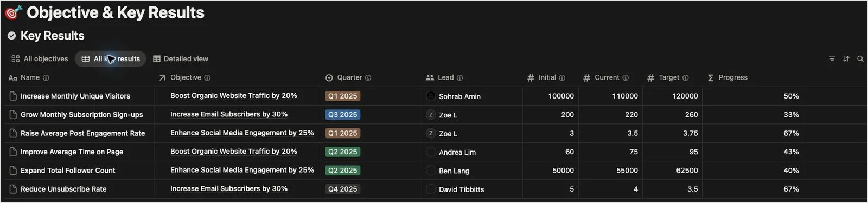Click the Name column info icon
868x203 pixels.
click(x=46, y=78)
